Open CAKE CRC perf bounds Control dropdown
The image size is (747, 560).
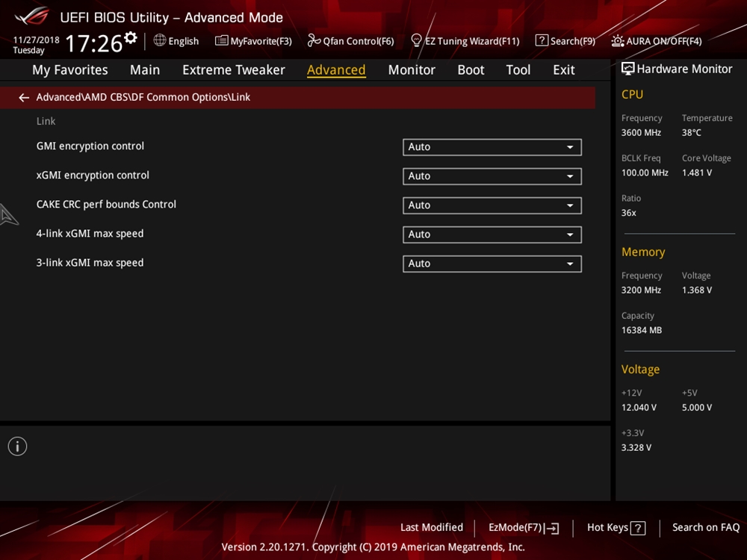click(x=492, y=205)
